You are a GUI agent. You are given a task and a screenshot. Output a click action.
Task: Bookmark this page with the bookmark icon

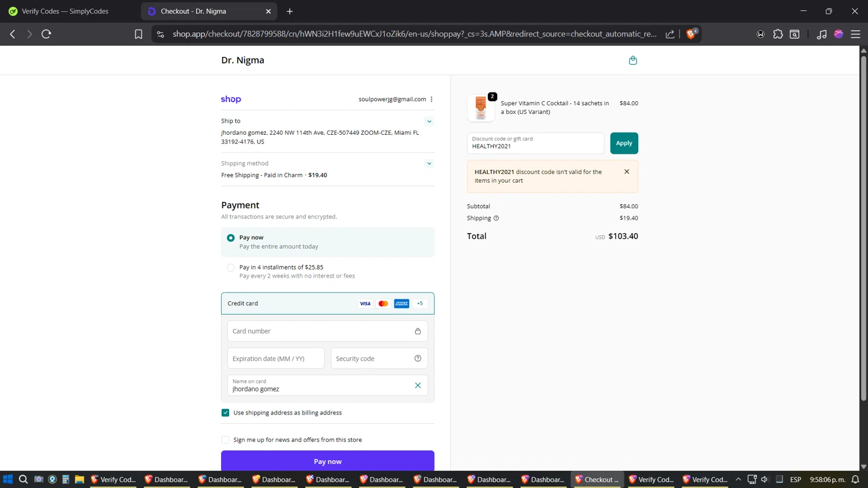pyautogui.click(x=138, y=34)
